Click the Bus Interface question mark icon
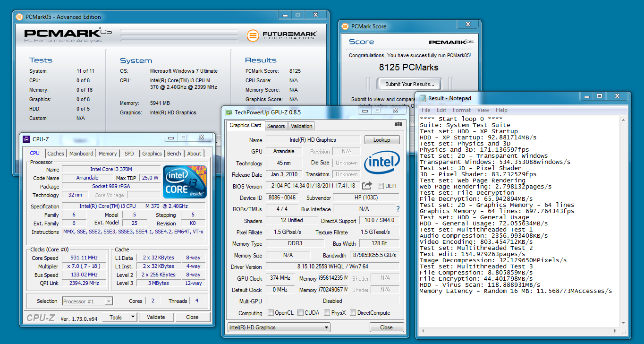This screenshot has width=644, height=344. (x=398, y=209)
